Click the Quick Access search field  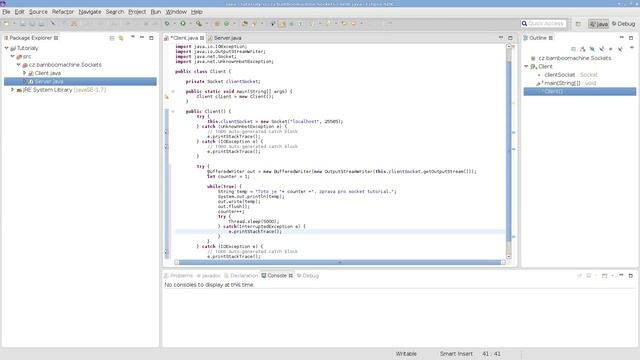pyautogui.click(x=545, y=24)
